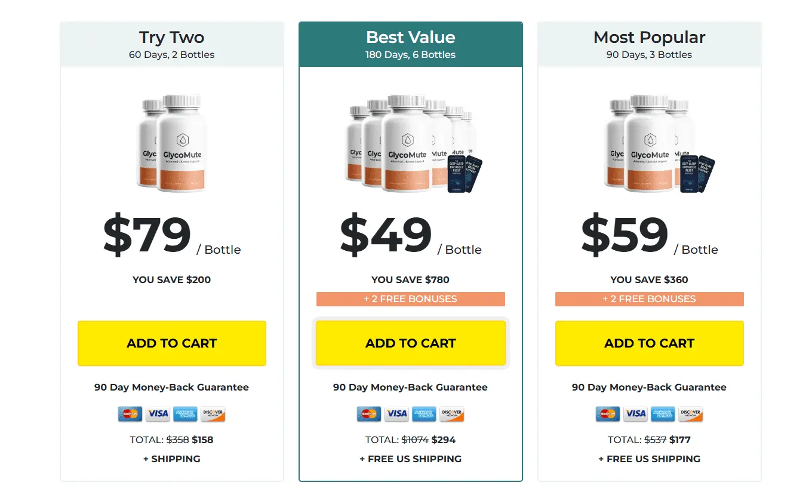Select the Most Popular package header
812x504 pixels.
[650, 45]
